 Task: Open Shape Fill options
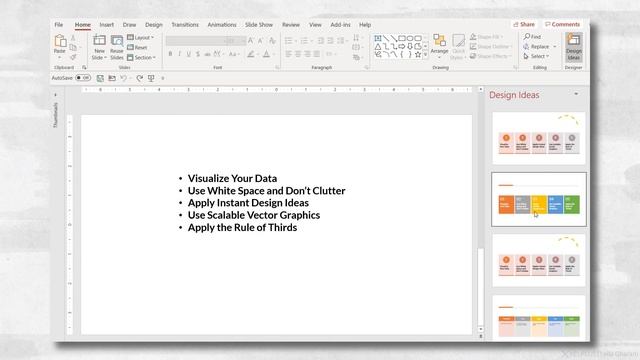tap(487, 37)
